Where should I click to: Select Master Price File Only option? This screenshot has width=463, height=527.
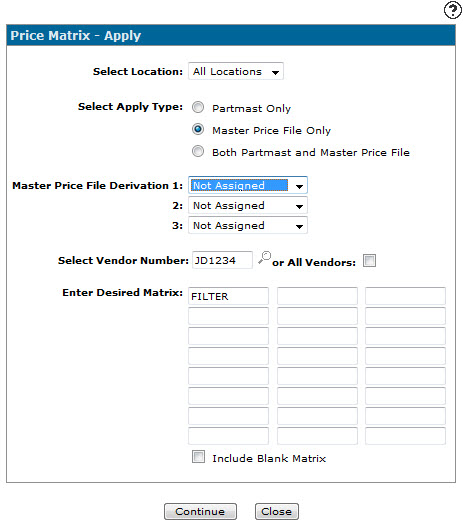point(198,129)
